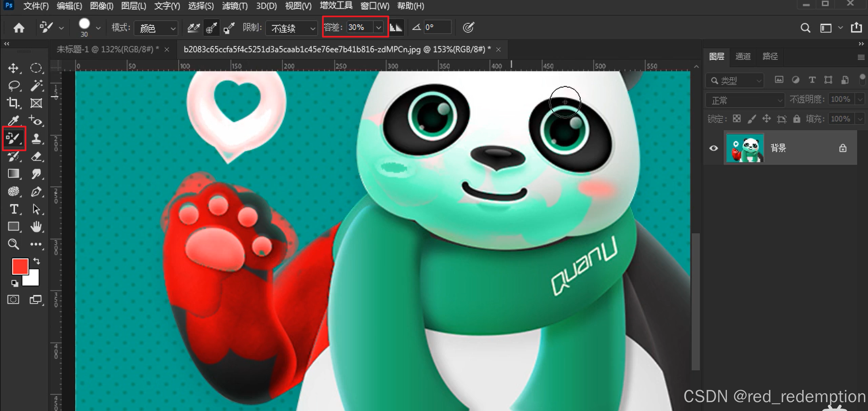
Task: Click the brush angle input field
Action: point(437,27)
